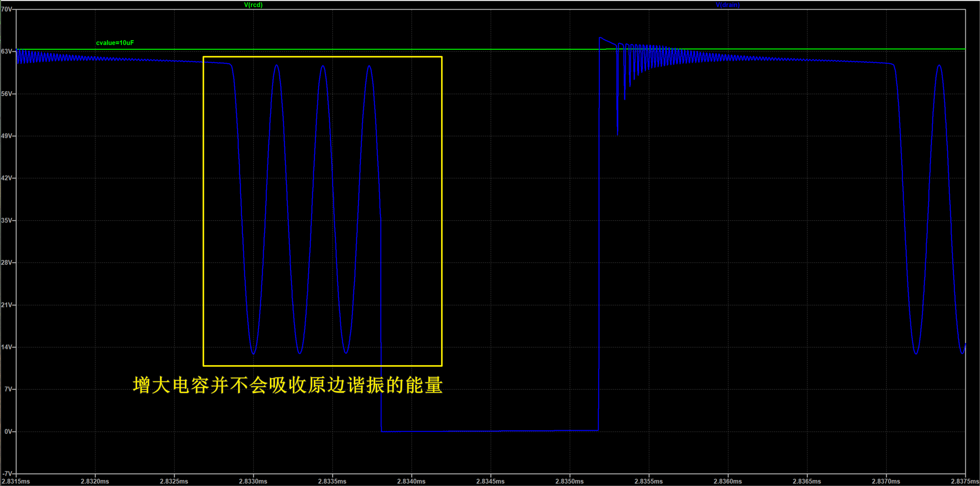Click the 2.8375ms time axis label

click(965, 481)
